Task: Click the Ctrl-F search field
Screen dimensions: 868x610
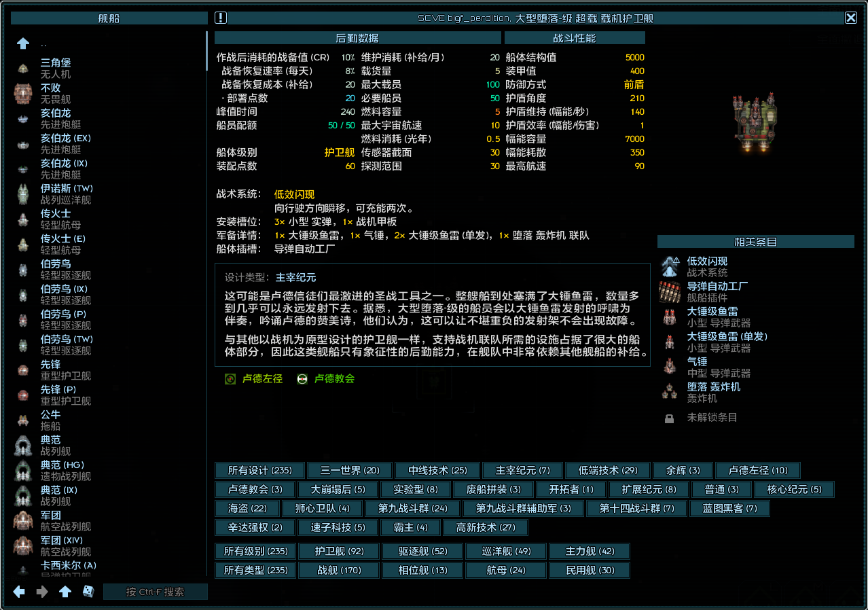Action: 156,592
